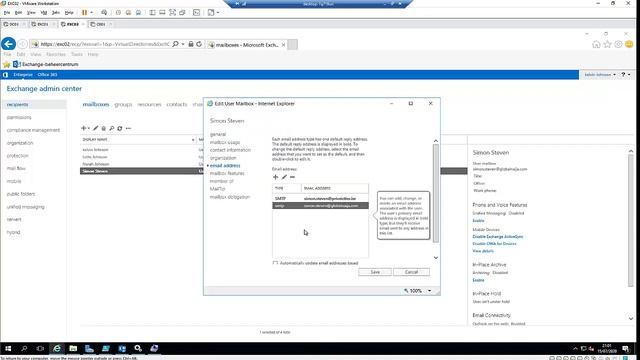Image resolution: width=640 pixels, height=360 pixels.
Task: Show hidden system tray icons chevron
Action: (576, 349)
